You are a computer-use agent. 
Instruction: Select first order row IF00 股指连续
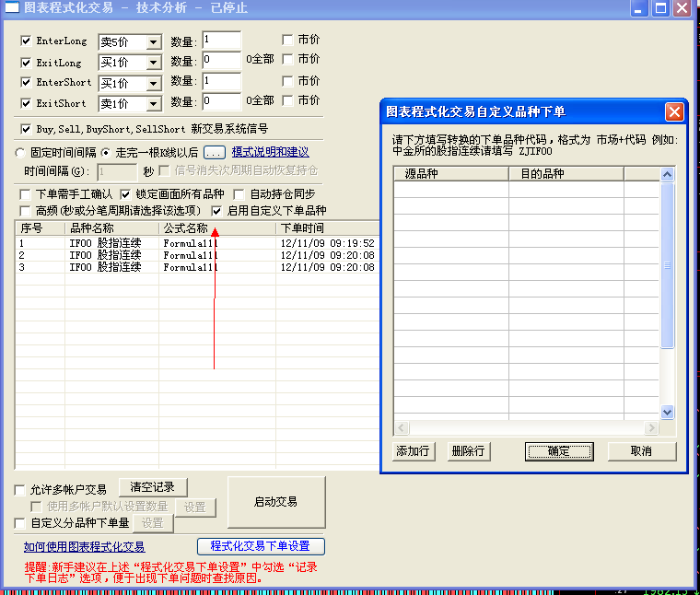pos(105,243)
